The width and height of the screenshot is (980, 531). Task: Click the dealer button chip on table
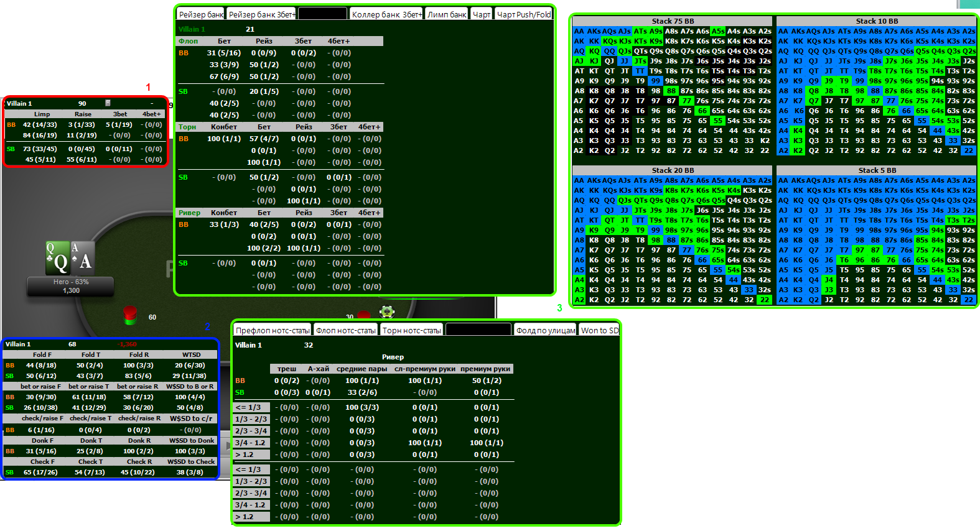[387, 312]
